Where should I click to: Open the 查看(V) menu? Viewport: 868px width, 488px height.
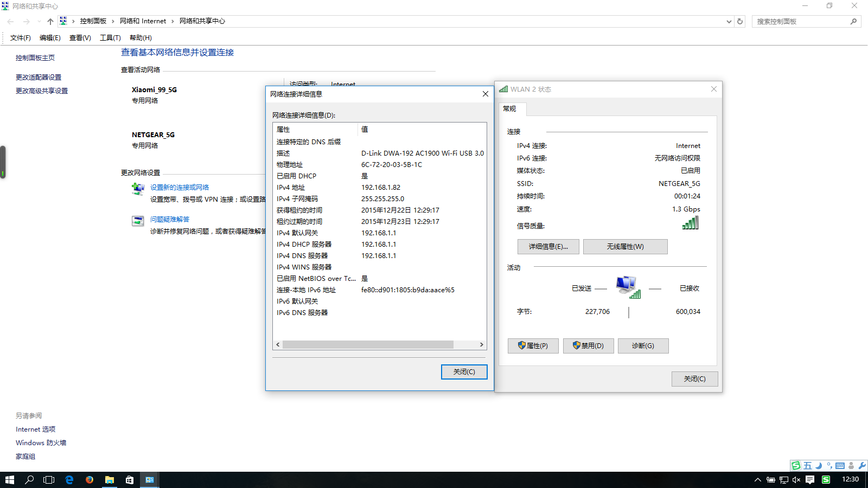[80, 38]
